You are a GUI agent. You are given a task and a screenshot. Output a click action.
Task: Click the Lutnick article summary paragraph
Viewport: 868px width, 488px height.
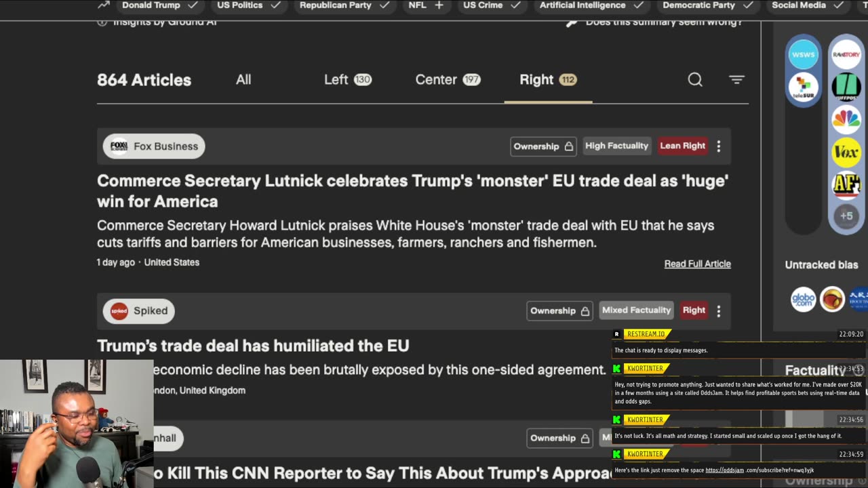(406, 234)
